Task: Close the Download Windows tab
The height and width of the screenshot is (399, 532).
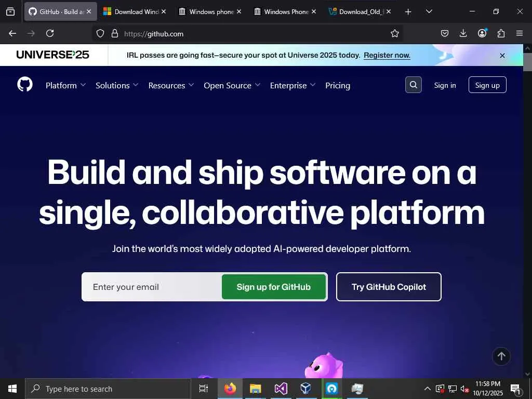Action: [x=164, y=11]
